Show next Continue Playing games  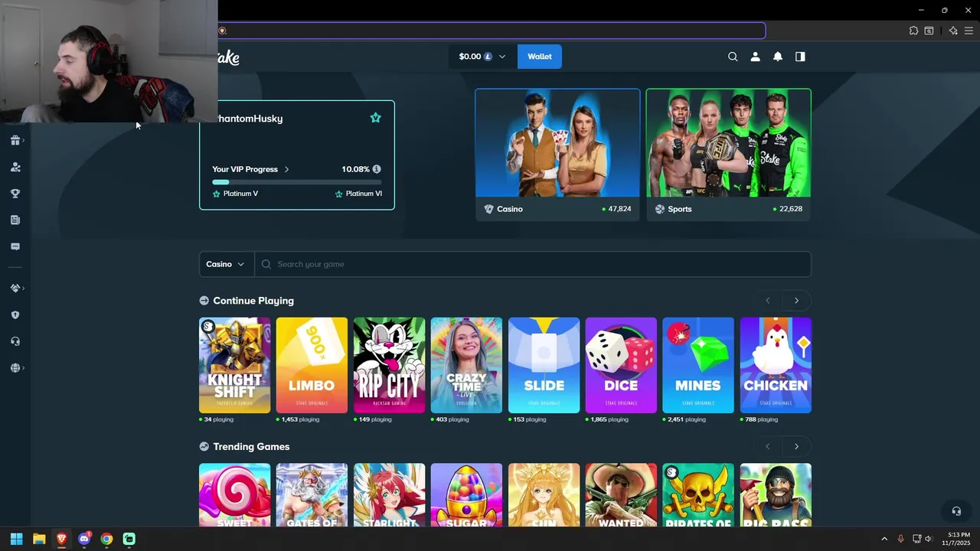pos(796,301)
